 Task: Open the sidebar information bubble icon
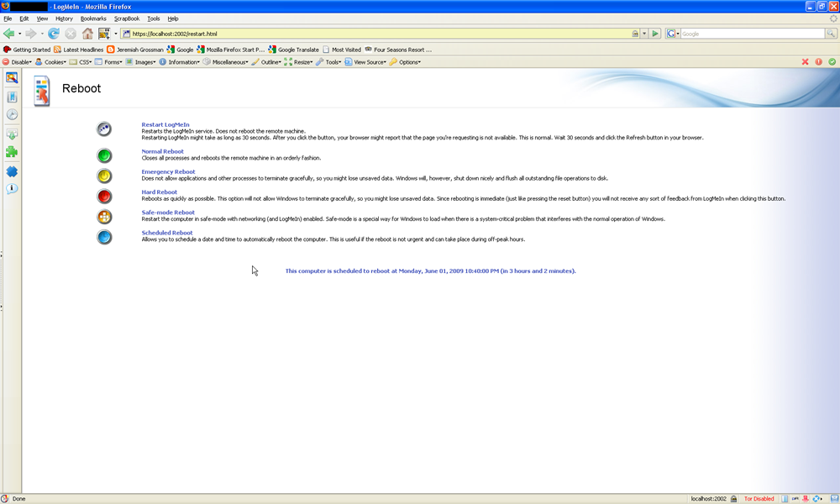11,188
